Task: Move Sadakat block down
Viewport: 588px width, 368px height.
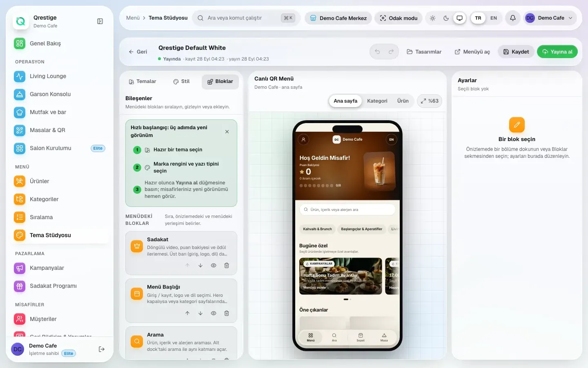Action: tap(200, 265)
